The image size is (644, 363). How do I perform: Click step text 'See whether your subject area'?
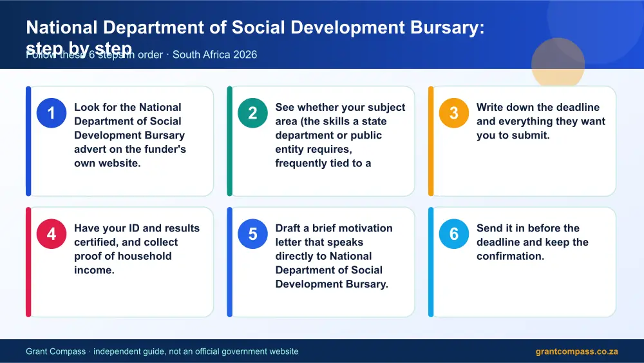[340, 114]
